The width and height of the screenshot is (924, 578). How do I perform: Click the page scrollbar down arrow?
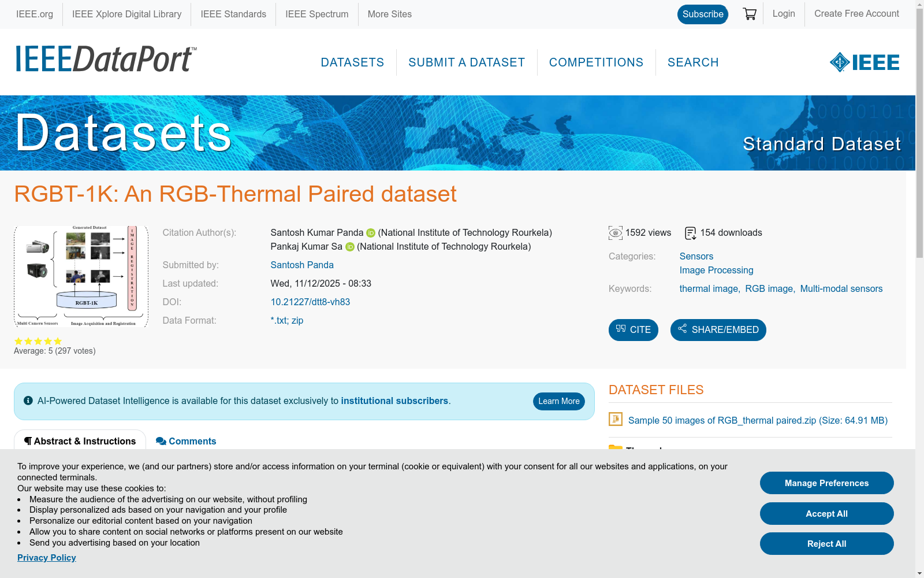919,573
